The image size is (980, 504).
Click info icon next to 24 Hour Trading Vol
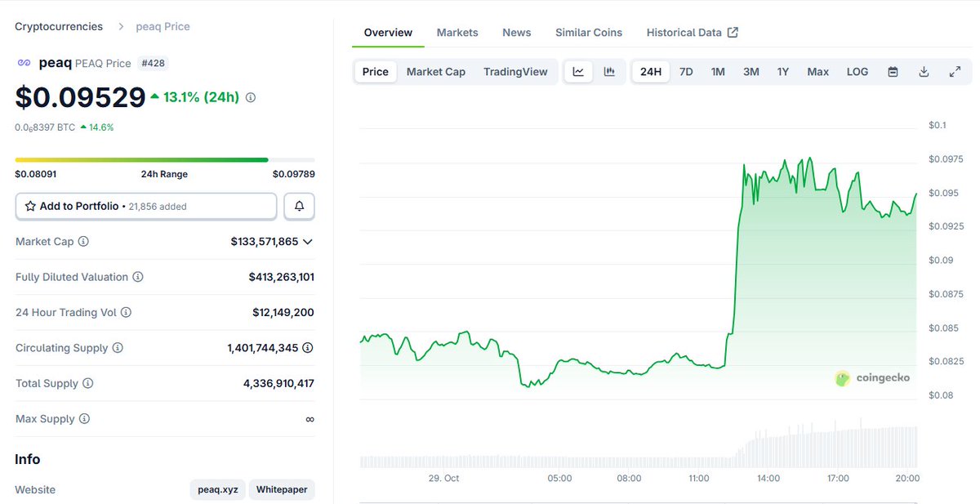126,313
